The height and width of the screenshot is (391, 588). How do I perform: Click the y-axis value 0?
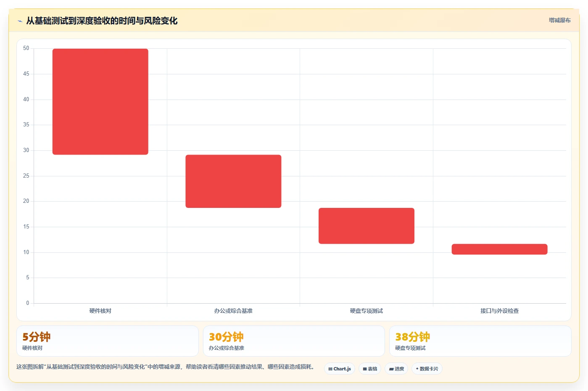[x=28, y=303]
